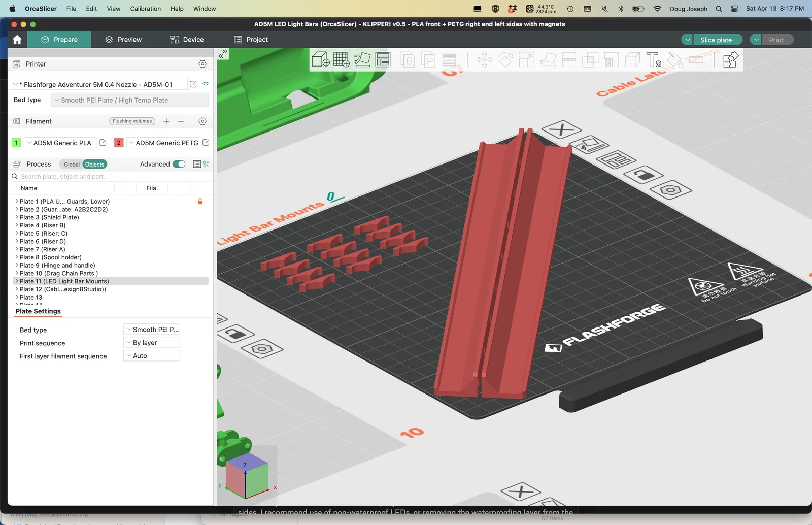This screenshot has width=812, height=525.
Task: Open the AD5M Generic PLA filament dropdown
Action: pyautogui.click(x=59, y=143)
